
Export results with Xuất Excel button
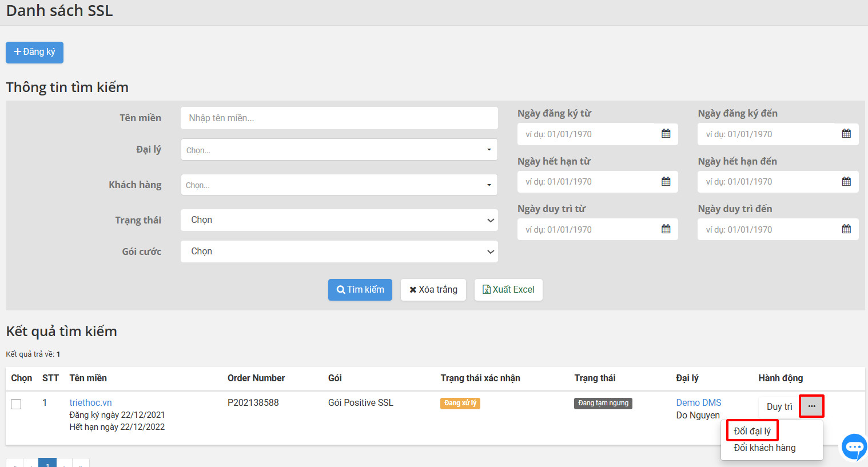(x=508, y=290)
